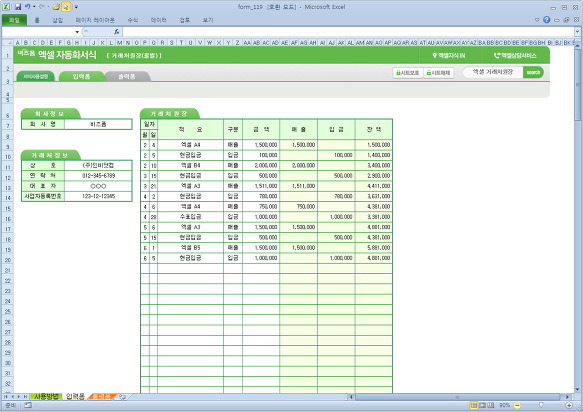Switch to the 검토 Review ribbon tab

(x=185, y=20)
